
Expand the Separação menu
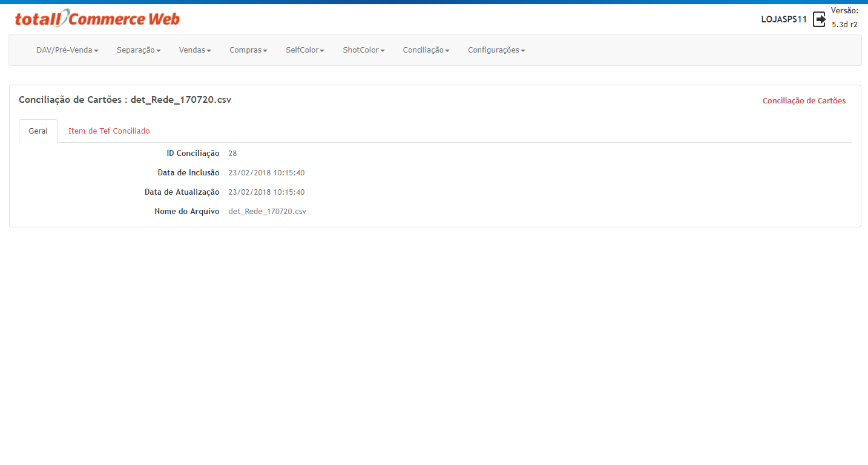(139, 50)
